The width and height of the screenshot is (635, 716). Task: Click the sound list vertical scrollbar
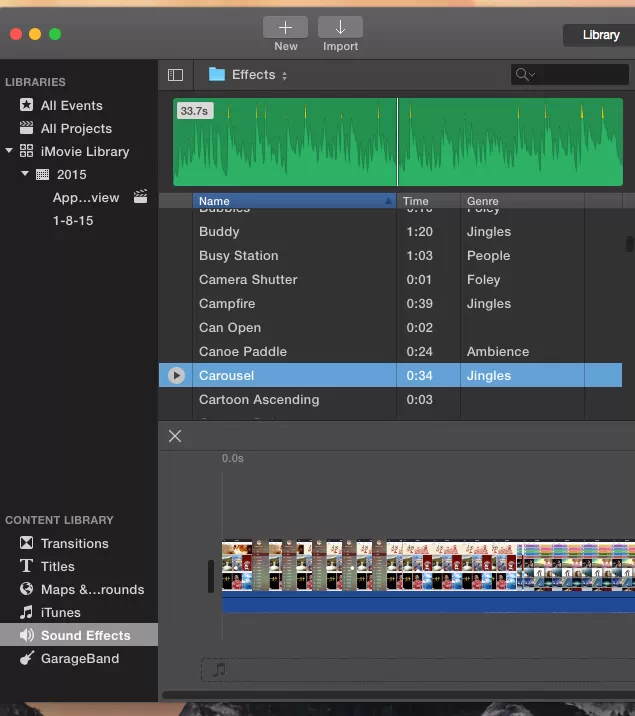click(629, 243)
